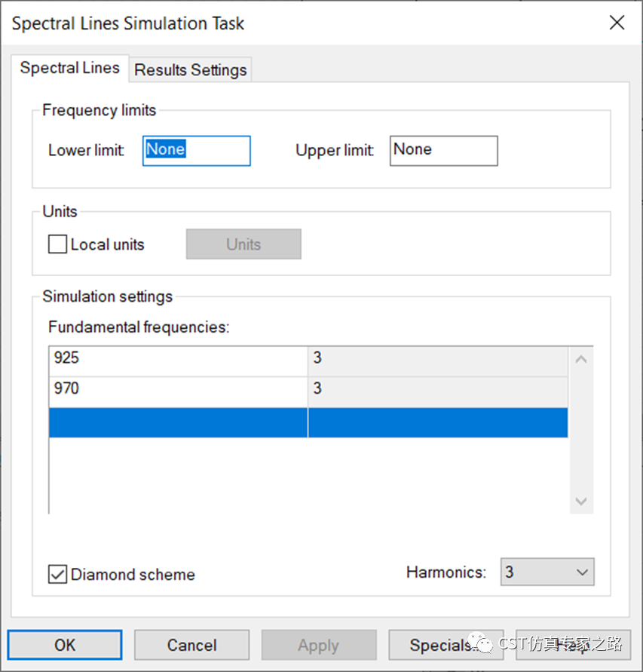The width and height of the screenshot is (643, 672).
Task: Select the 970 fundamental frequency cell
Action: click(178, 389)
